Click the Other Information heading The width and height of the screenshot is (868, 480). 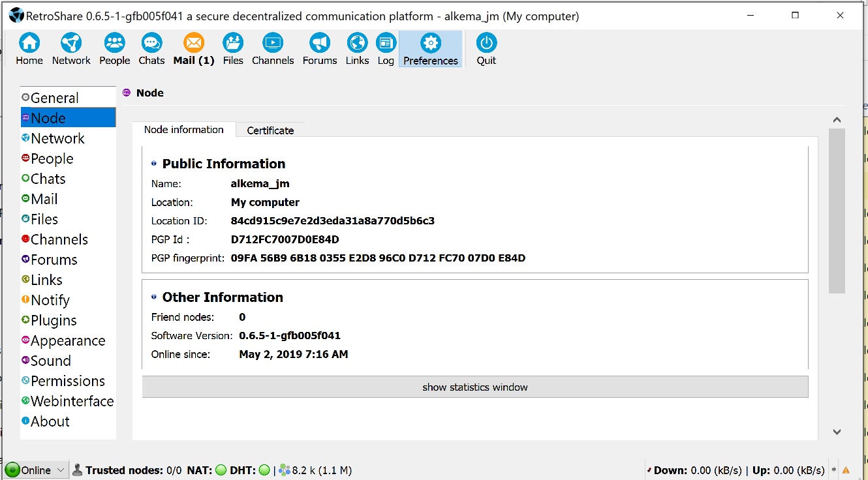pyautogui.click(x=223, y=297)
